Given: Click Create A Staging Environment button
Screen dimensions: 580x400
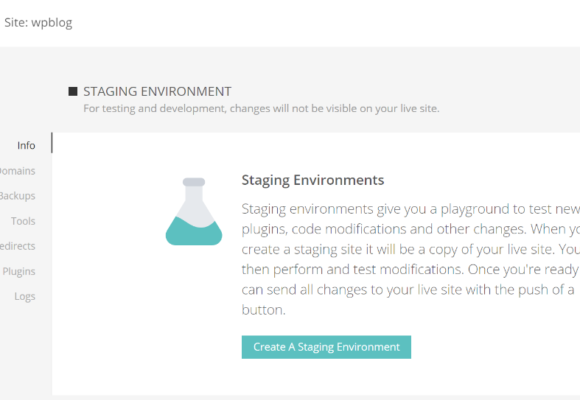Looking at the screenshot, I should pyautogui.click(x=326, y=347).
